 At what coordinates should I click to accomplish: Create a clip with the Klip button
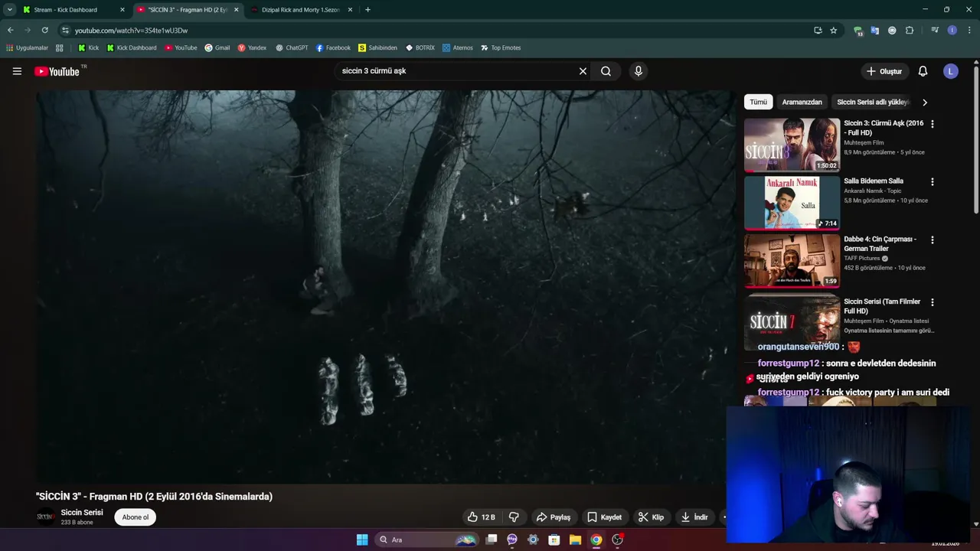click(651, 517)
